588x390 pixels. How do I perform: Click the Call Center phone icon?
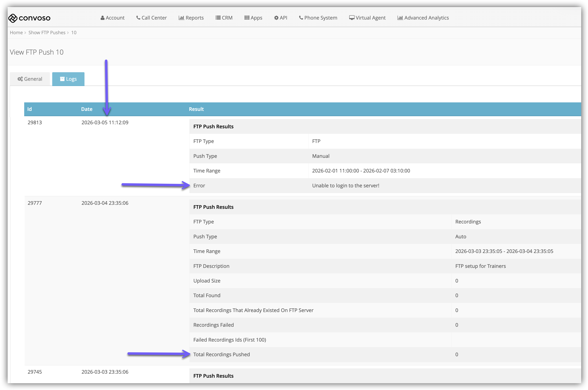coord(138,18)
